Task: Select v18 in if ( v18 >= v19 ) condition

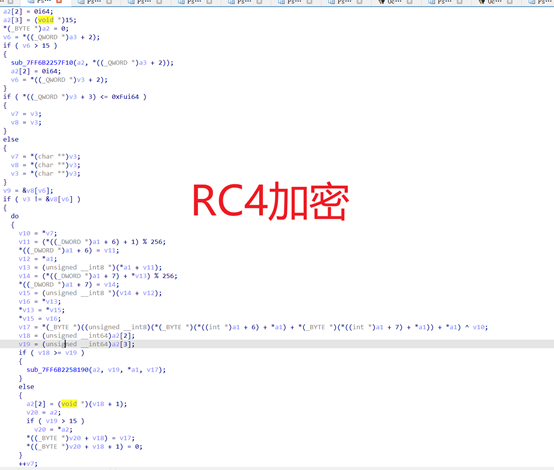Action: coord(44,352)
